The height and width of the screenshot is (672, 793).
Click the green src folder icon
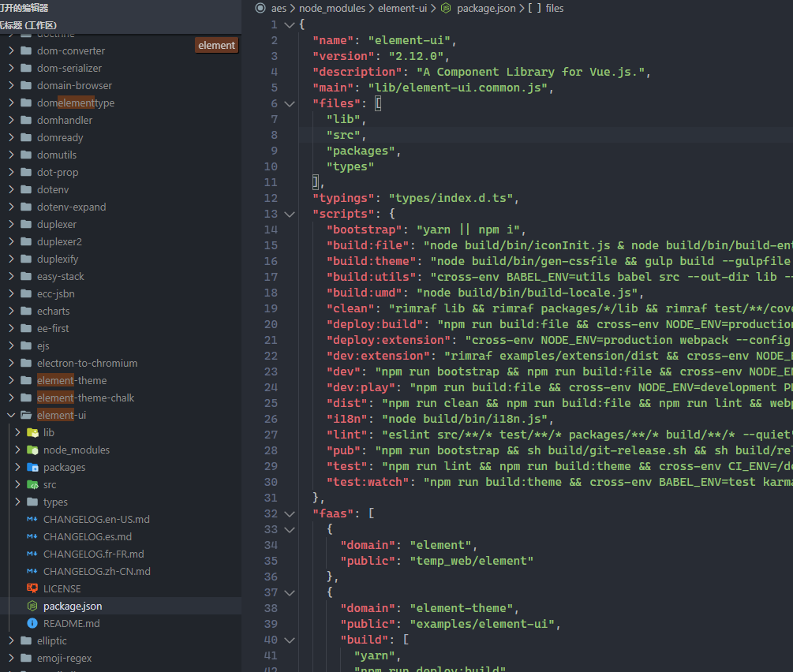[32, 484]
